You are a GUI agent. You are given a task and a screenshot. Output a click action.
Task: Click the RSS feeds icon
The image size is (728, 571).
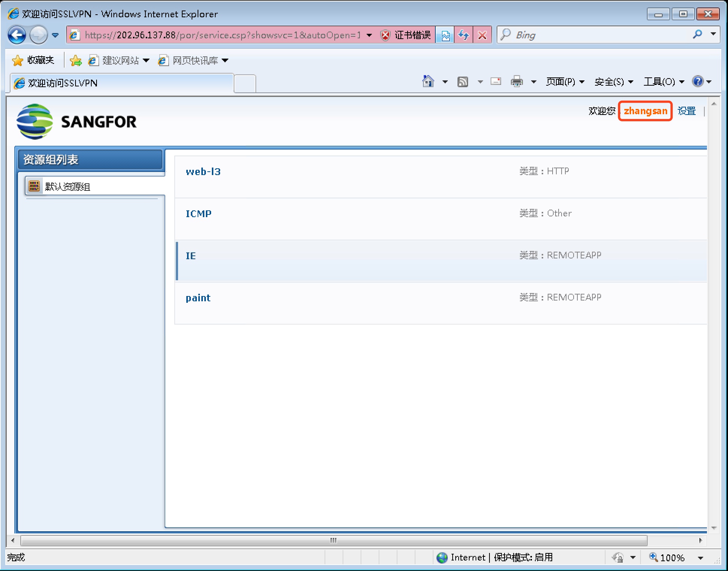click(463, 82)
